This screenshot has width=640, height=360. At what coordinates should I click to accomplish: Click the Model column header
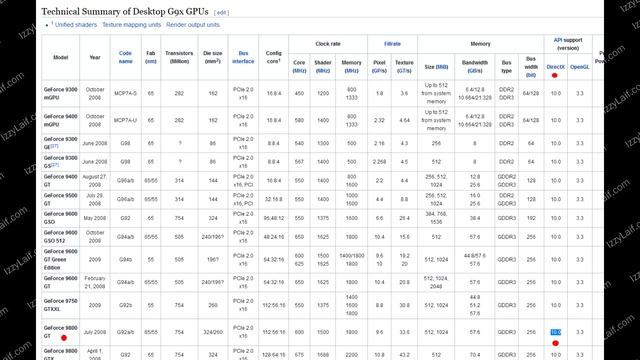pos(60,57)
